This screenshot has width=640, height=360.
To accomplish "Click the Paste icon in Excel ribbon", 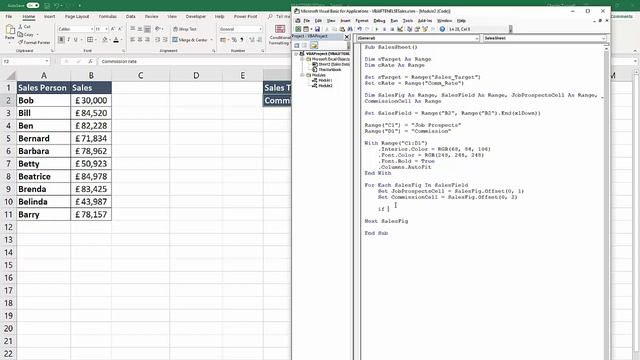I will pos(10,29).
